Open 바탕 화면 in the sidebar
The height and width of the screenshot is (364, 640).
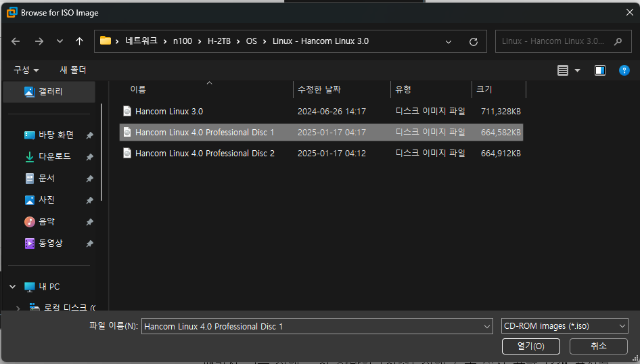click(x=55, y=135)
